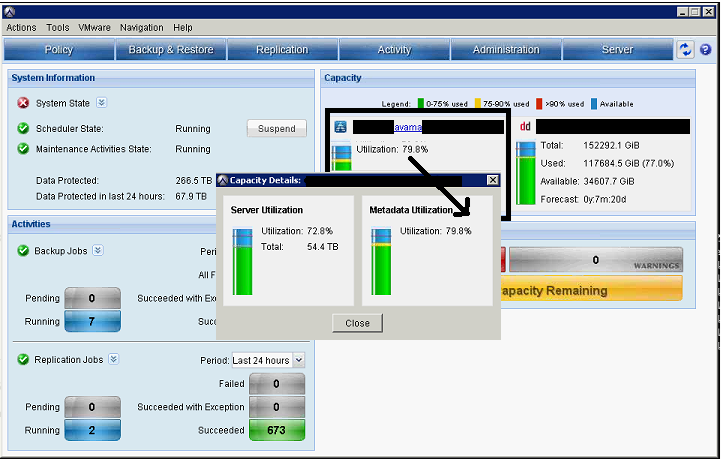
Task: Click the Backup Jobs green status icon
Action: 23,250
